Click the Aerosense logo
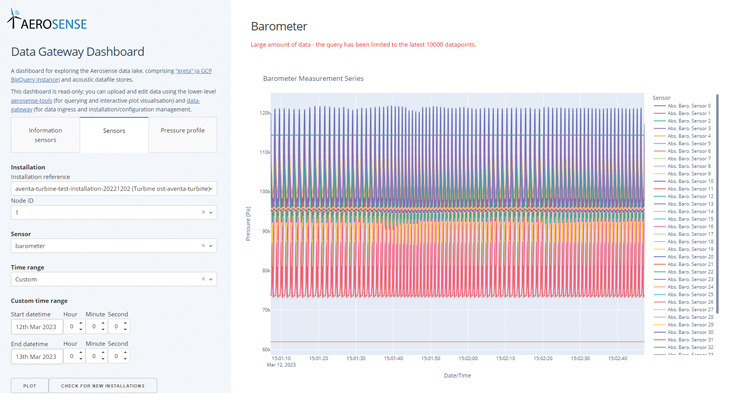Image resolution: width=750 pixels, height=402 pixels. [47, 20]
